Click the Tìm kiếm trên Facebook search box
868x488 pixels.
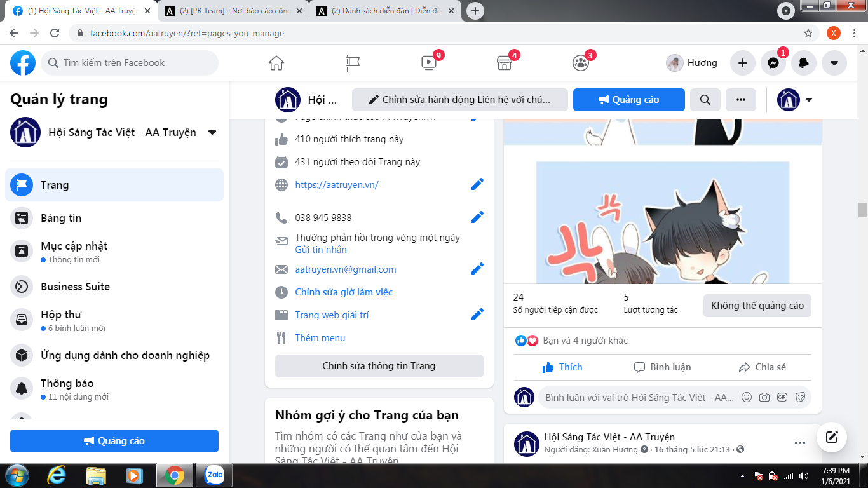pyautogui.click(x=130, y=63)
